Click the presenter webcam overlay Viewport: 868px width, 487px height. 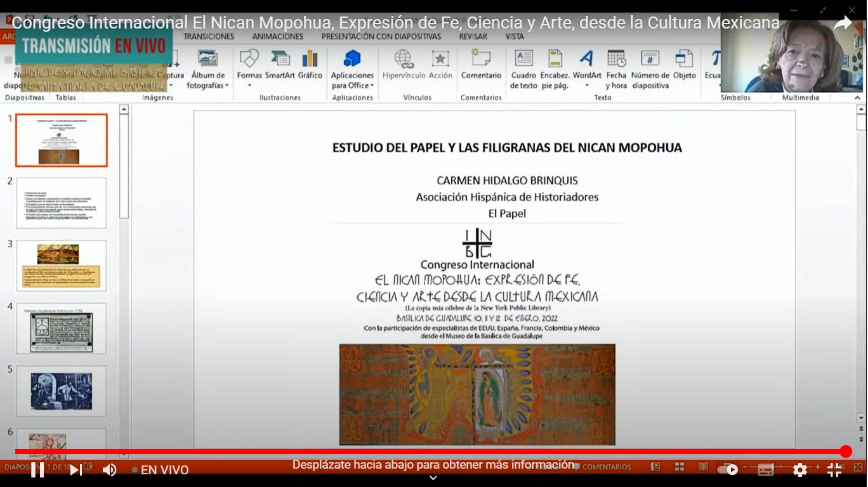pos(793,54)
